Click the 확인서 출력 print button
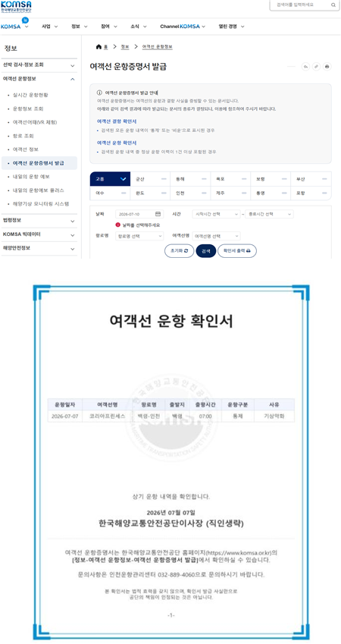Image resolution: width=341 pixels, height=644 pixels. click(238, 250)
